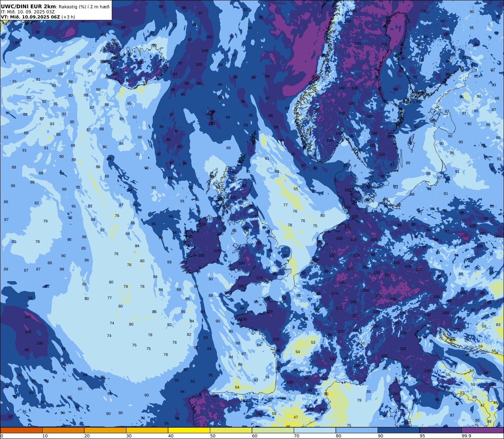
Task: Pick the light blue 80–90 legend swatch
Action: [x=357, y=430]
